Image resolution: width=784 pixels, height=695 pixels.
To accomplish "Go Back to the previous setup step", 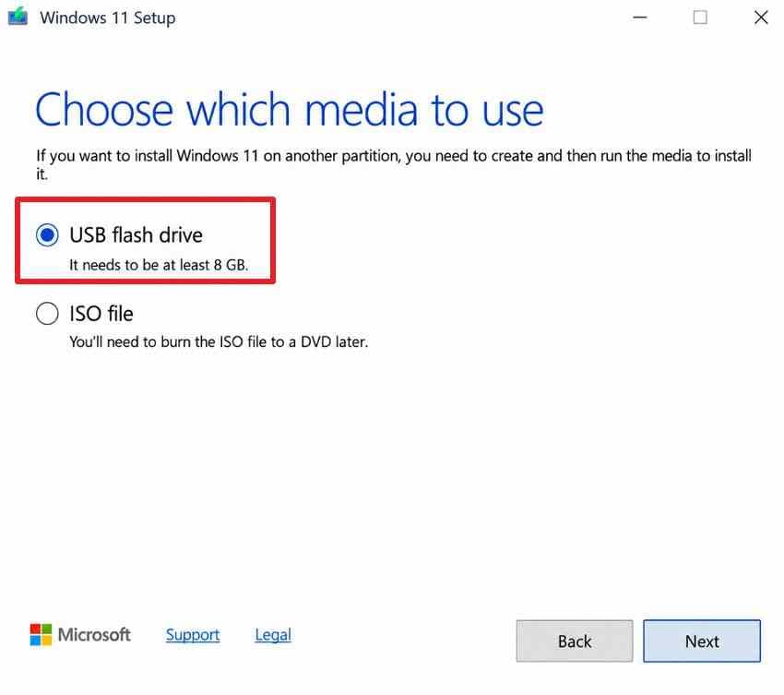I will click(x=575, y=641).
